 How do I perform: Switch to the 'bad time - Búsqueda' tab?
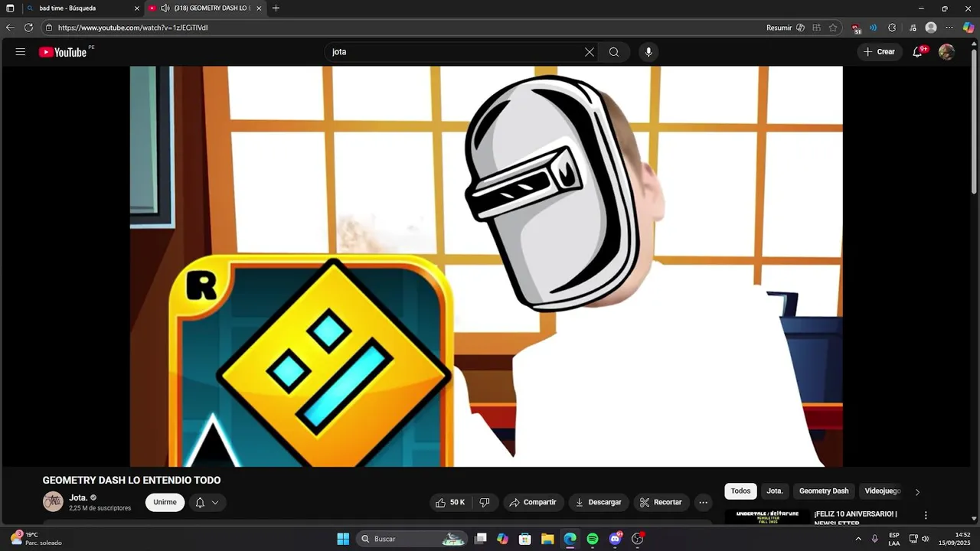83,8
